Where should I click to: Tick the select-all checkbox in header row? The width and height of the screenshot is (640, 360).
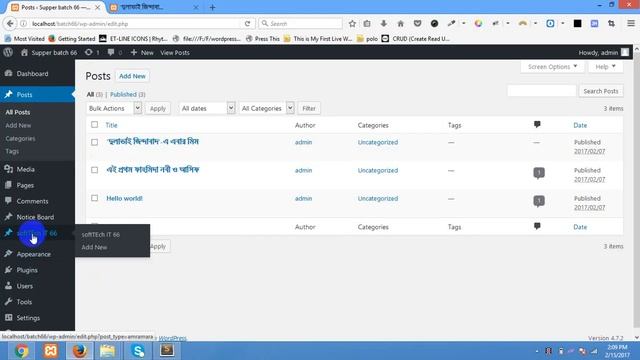coord(94,124)
